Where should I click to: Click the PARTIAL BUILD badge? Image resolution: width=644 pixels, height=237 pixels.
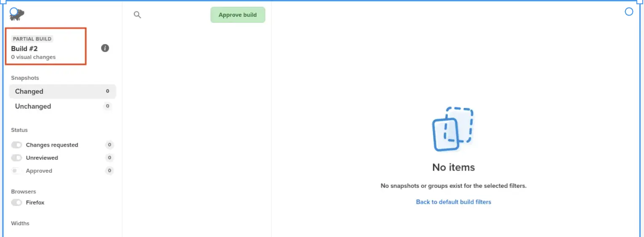point(32,39)
